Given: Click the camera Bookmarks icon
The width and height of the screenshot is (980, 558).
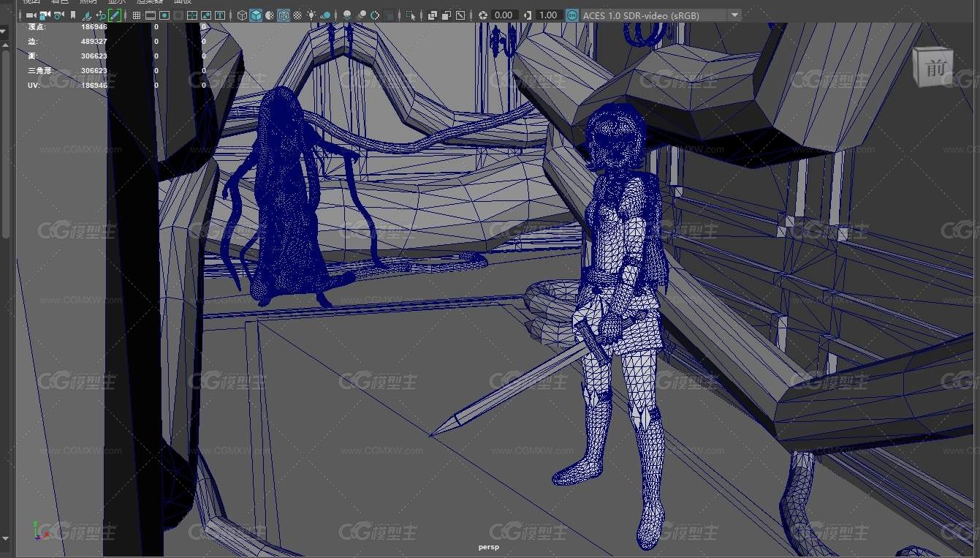Looking at the screenshot, I should click(x=73, y=15).
